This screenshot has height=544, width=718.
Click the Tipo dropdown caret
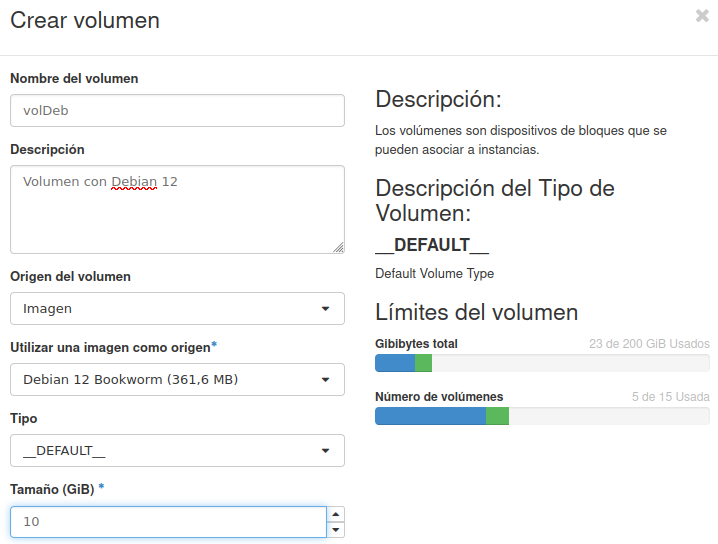(x=325, y=451)
